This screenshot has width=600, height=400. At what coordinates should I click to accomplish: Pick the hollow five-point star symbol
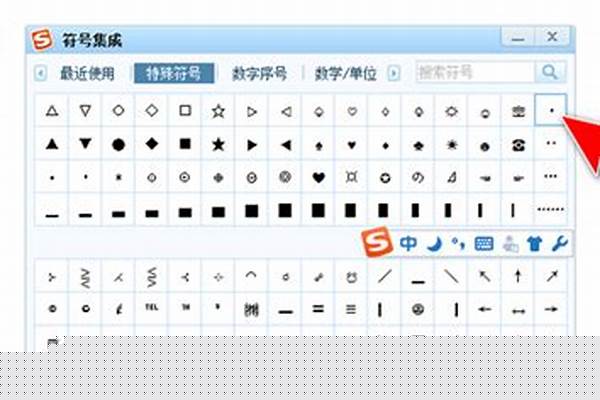point(218,111)
